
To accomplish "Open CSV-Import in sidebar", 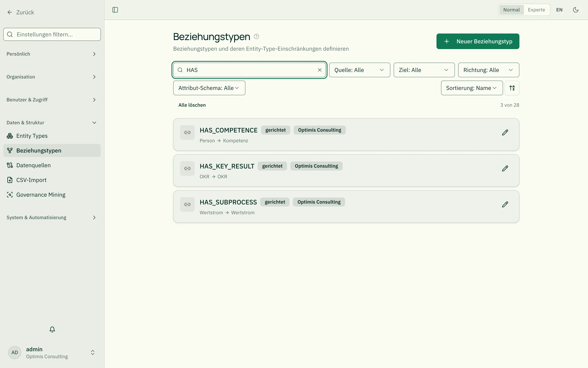I will tap(52, 180).
